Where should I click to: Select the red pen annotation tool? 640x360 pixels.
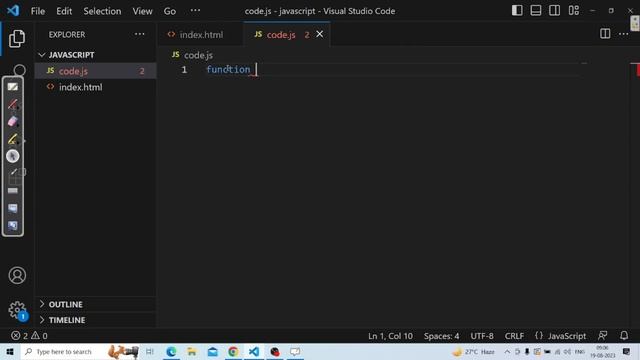click(x=13, y=104)
